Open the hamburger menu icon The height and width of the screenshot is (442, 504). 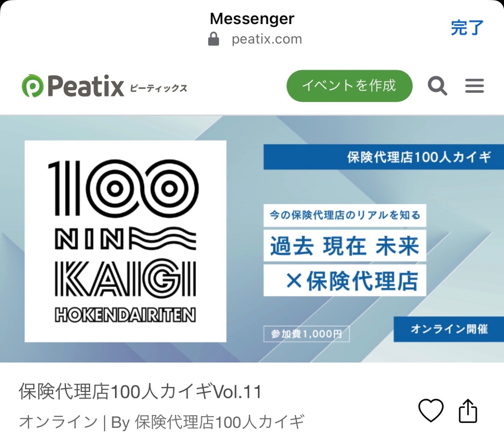pos(474,86)
